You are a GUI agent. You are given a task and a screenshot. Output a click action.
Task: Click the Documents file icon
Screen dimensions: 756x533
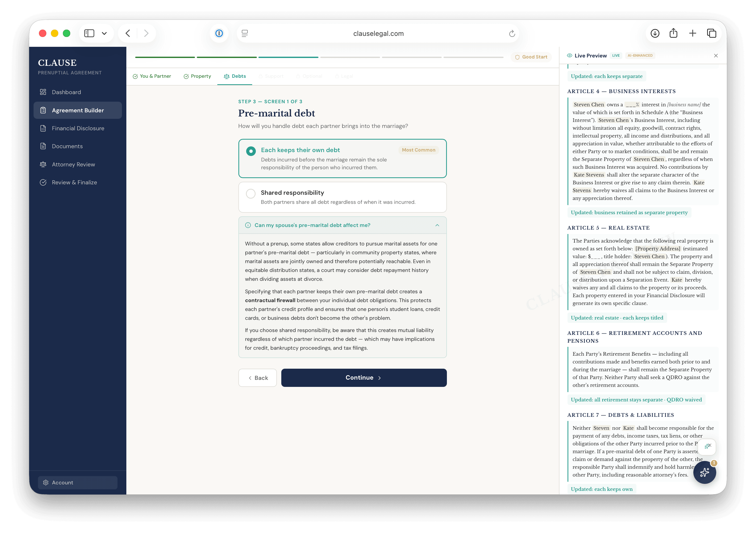pyautogui.click(x=43, y=146)
